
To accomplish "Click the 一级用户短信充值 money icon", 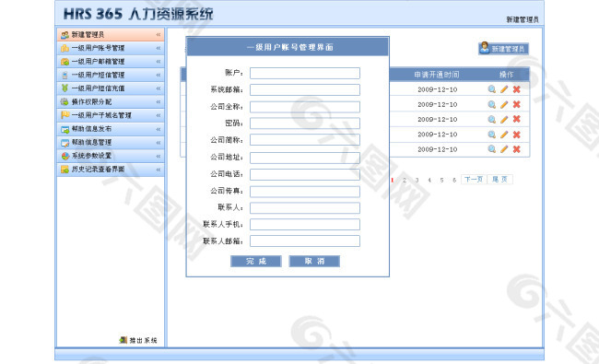I will [x=65, y=88].
